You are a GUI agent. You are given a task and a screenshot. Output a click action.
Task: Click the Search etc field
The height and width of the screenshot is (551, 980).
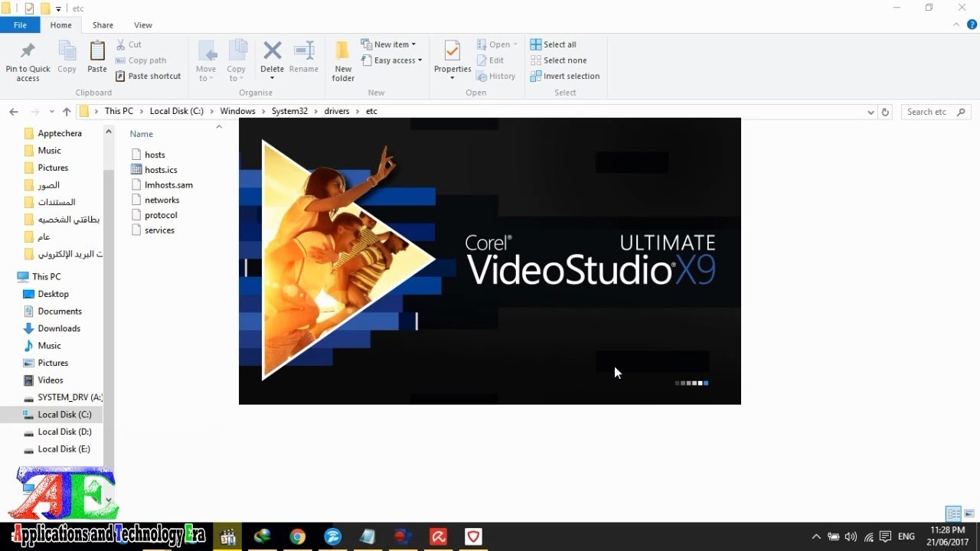936,112
